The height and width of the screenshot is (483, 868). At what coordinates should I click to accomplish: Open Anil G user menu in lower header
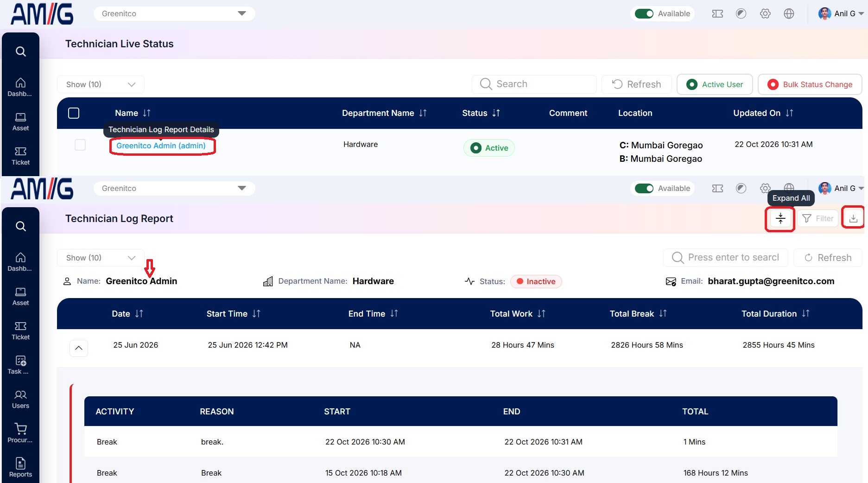pos(841,188)
